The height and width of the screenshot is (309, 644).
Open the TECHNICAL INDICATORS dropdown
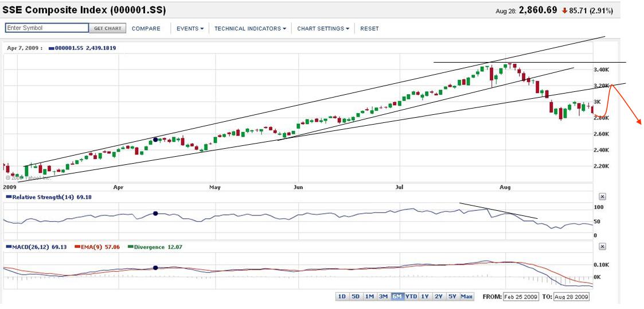(250, 29)
